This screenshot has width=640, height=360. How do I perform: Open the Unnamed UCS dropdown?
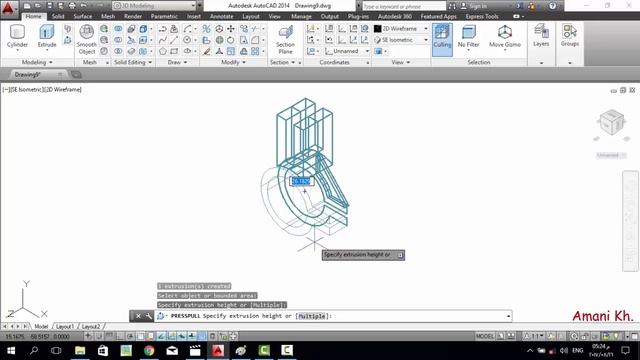pyautogui.click(x=347, y=51)
